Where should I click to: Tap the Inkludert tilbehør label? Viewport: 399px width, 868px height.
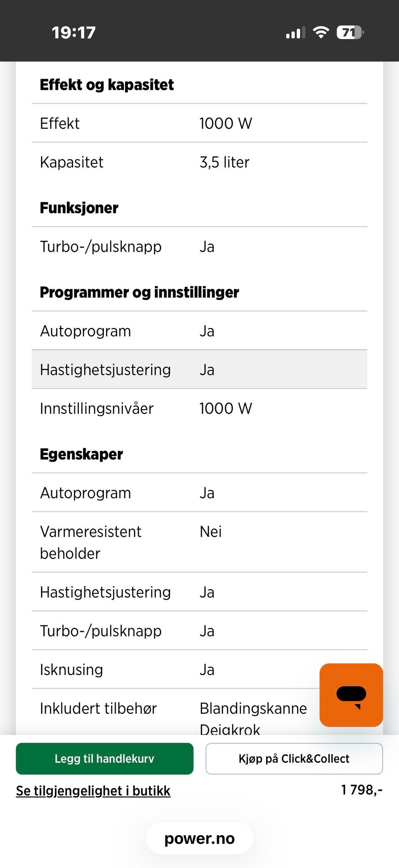(98, 708)
